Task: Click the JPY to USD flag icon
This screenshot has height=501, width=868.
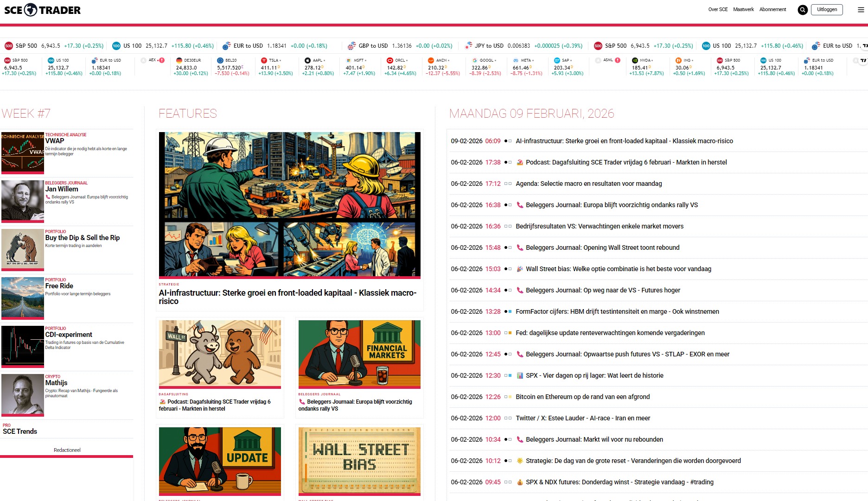Action: pos(468,46)
